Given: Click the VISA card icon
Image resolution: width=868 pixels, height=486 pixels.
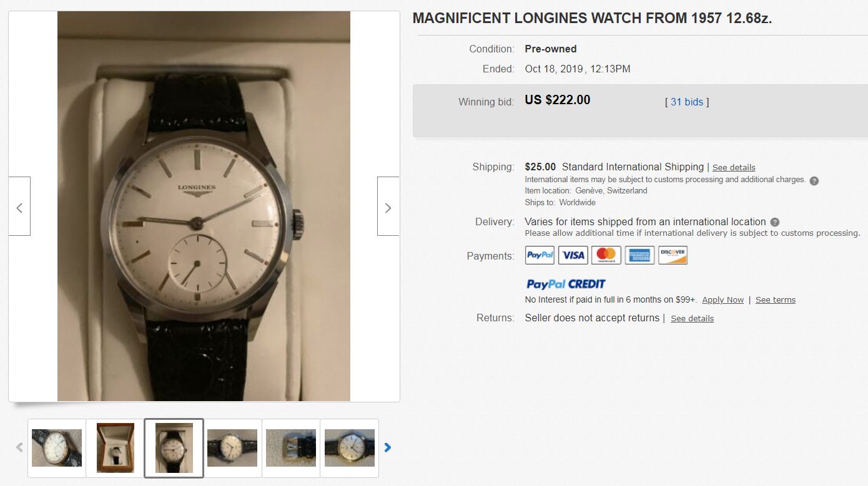Looking at the screenshot, I should tap(573, 255).
